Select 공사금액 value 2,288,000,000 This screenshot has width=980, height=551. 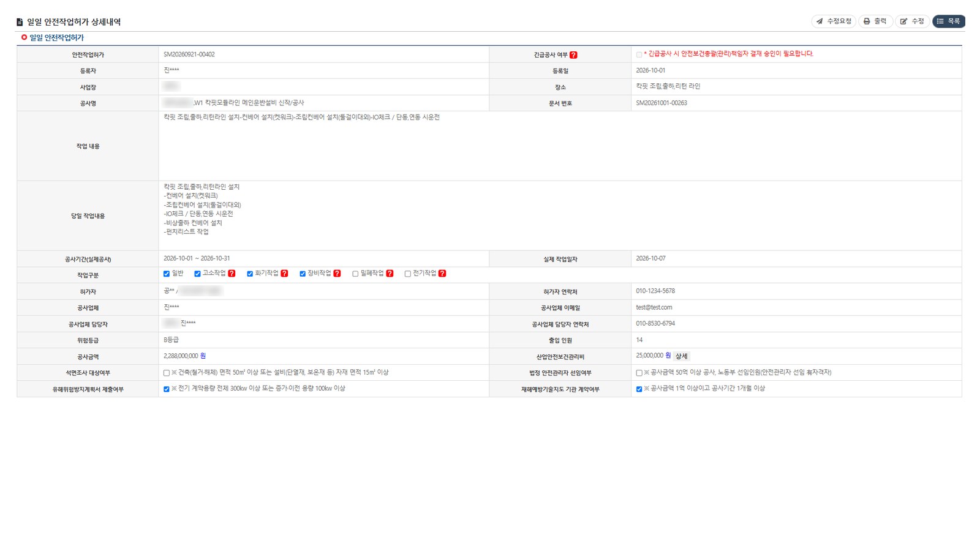pyautogui.click(x=181, y=356)
